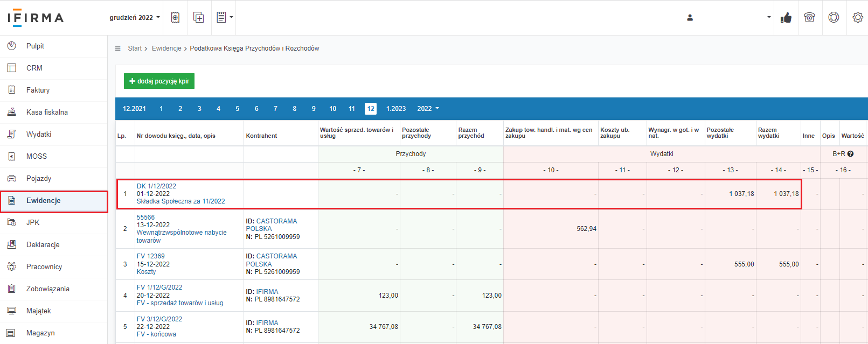The image size is (868, 344).
Task: Click the B+R help question mark icon
Action: tap(850, 154)
